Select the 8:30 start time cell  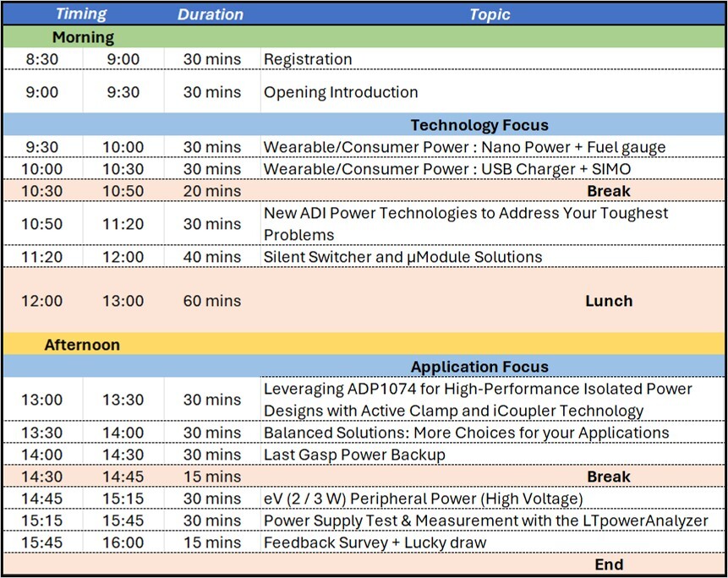(x=42, y=59)
